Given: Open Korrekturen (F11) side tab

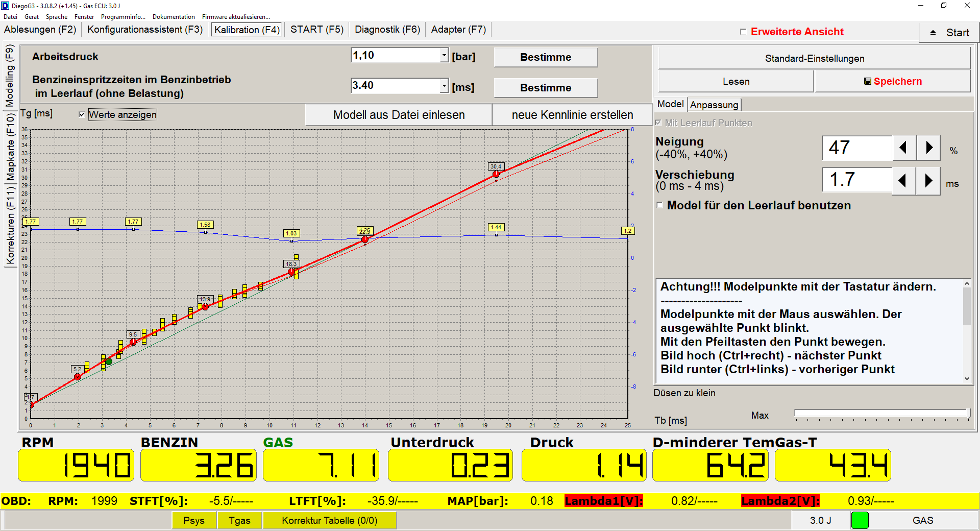Looking at the screenshot, I should [11, 225].
